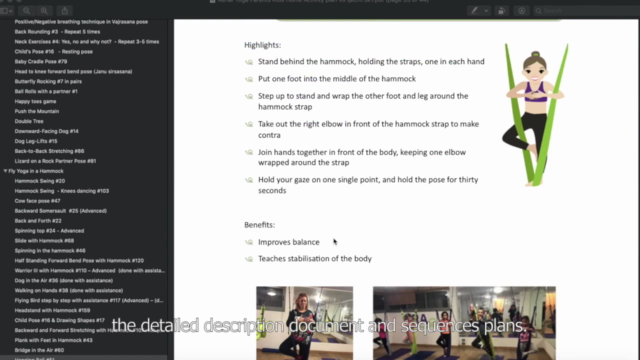The width and height of the screenshot is (640, 360).
Task: Select Push the Mountain entry
Action: 37,111
